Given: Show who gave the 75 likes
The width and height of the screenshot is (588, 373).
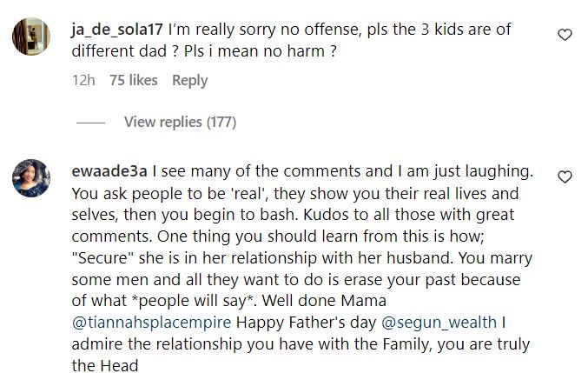Looking at the screenshot, I should [x=134, y=80].
